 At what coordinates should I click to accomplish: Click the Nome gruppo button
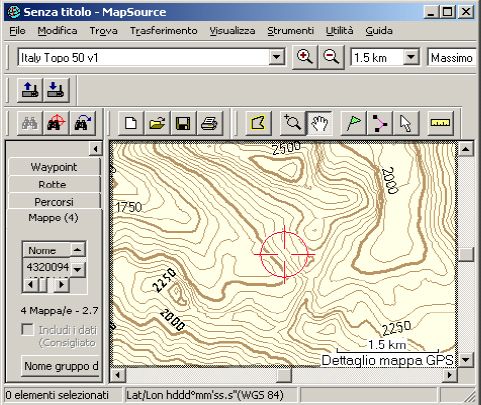[61, 366]
